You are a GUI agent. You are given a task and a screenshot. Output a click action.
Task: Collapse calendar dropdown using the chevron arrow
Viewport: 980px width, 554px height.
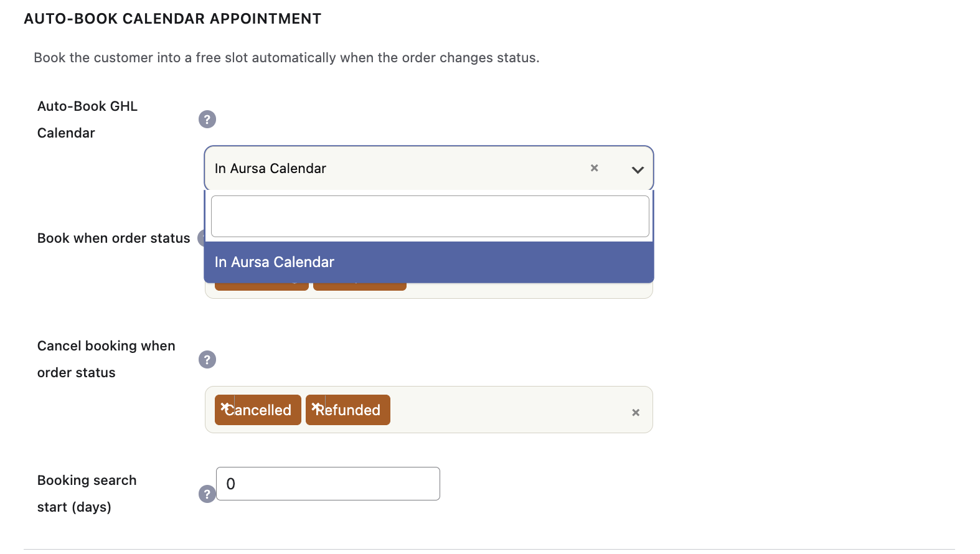coord(638,169)
